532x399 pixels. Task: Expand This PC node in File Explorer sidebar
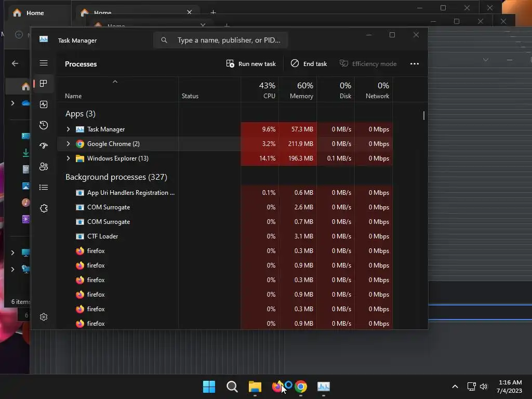click(13, 252)
